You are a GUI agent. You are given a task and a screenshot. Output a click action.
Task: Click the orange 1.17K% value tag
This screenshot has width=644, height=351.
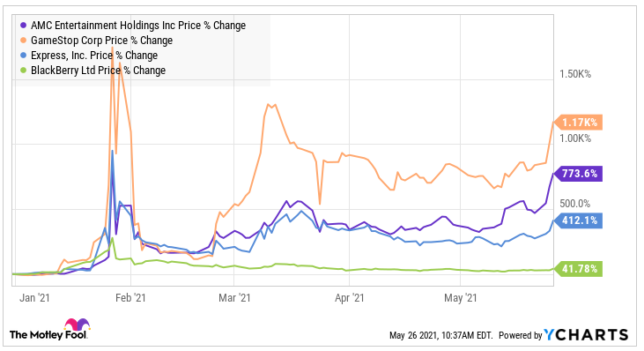(x=578, y=123)
